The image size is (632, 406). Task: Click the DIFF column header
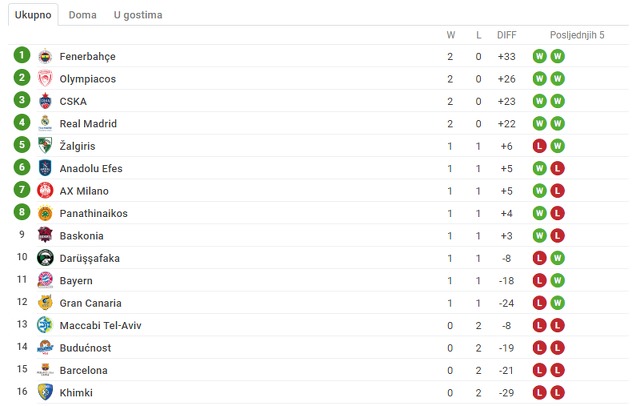point(507,35)
